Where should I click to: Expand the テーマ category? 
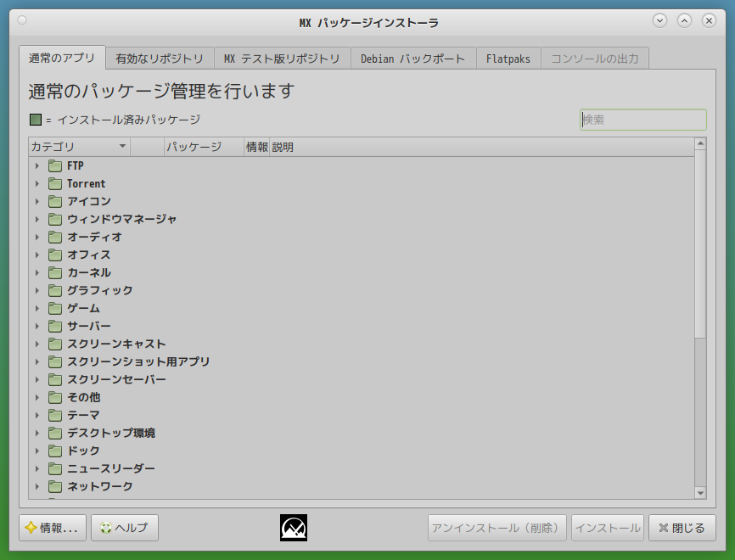pyautogui.click(x=37, y=415)
